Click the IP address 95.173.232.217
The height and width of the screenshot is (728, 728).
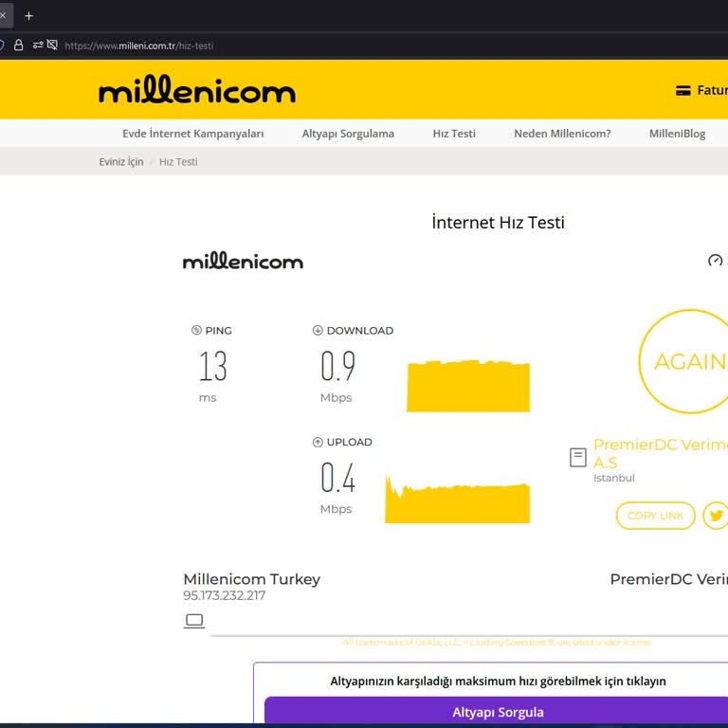225,595
